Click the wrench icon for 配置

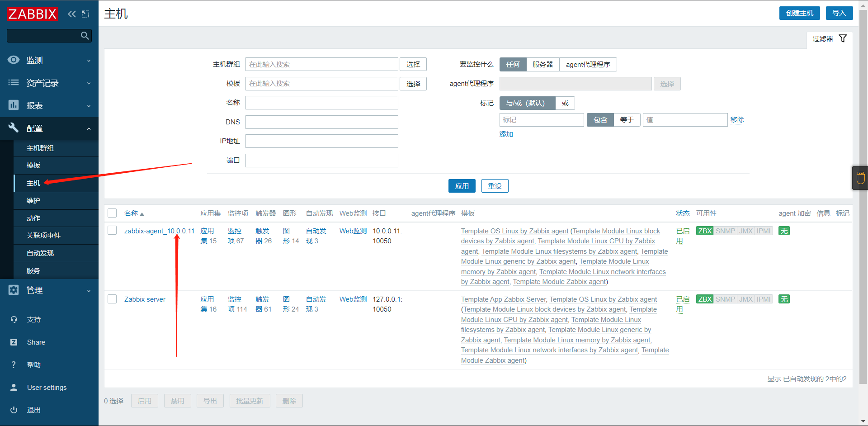tap(14, 128)
